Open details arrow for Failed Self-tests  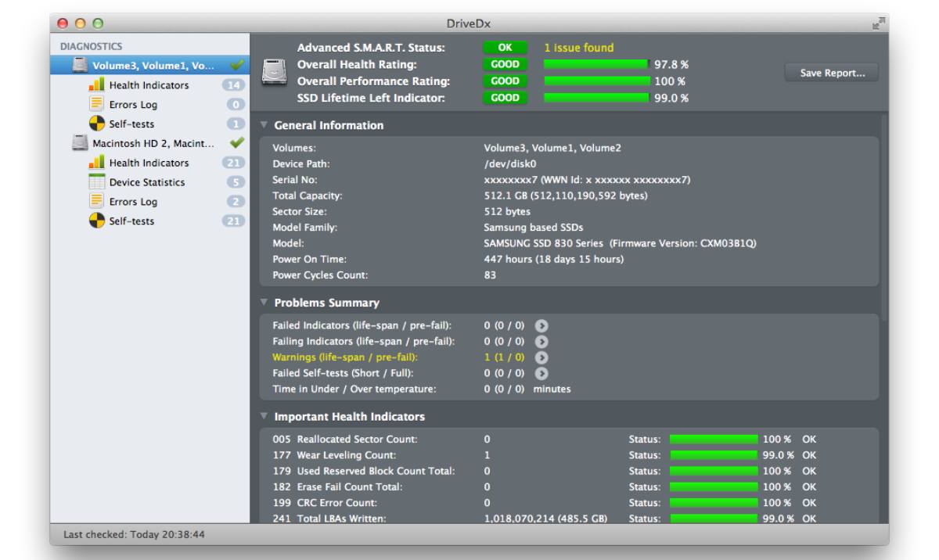click(541, 373)
